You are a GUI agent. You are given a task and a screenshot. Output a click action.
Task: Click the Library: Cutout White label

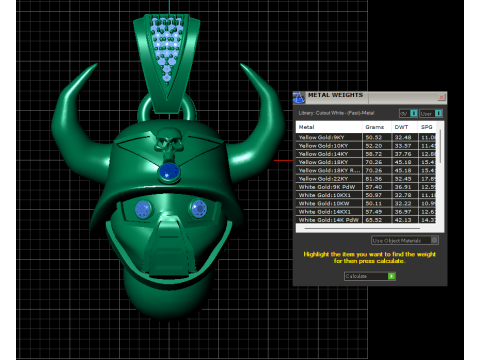click(336, 113)
